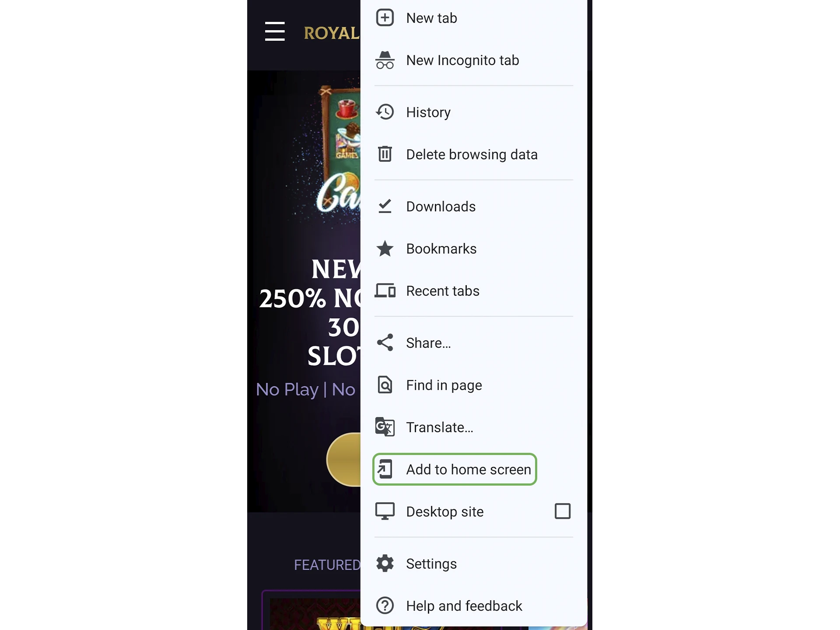Open New Incognito tab

tap(462, 60)
